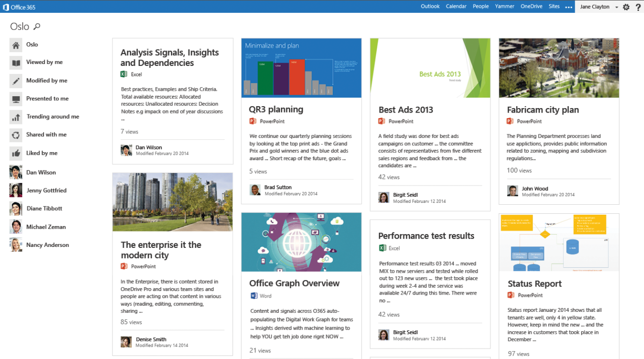The height and width of the screenshot is (359, 644).
Task: Select Shared with me filter text
Action: pos(46,134)
